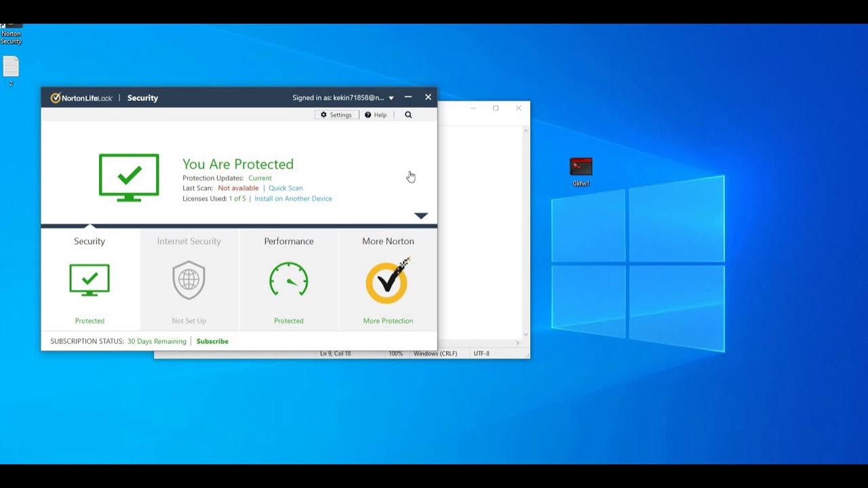Click "Ln 9, Col 18" in Notepad status bar

coord(336,354)
